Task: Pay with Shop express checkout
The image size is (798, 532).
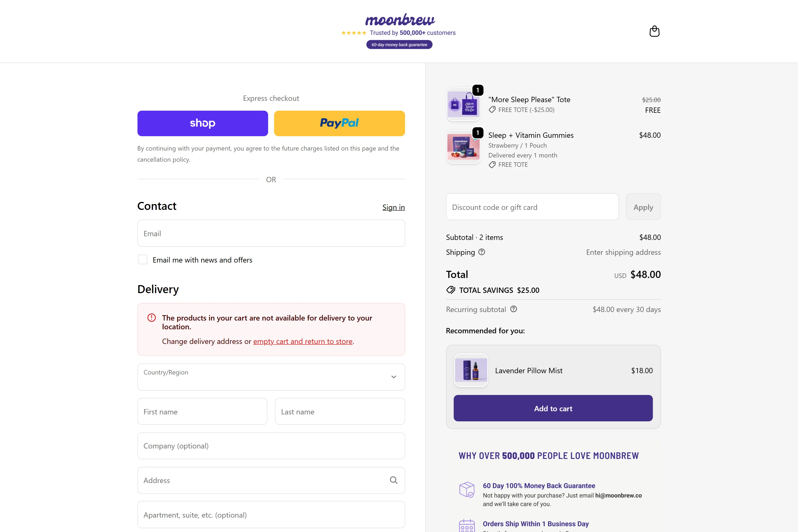Action: click(x=202, y=123)
